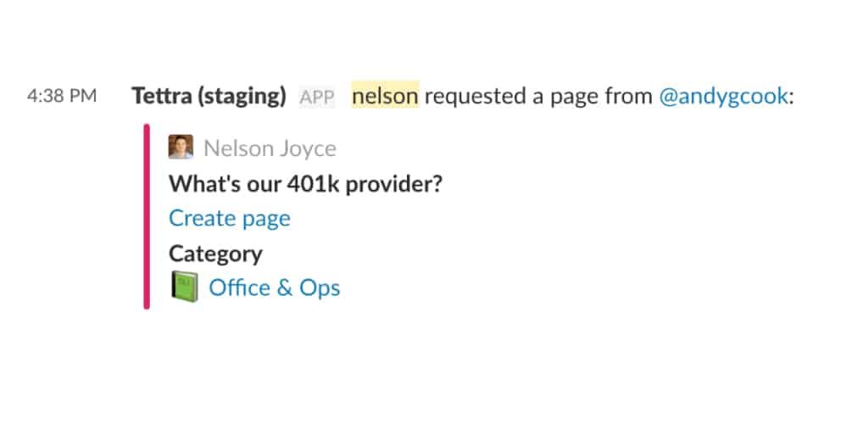This screenshot has width=868, height=424.
Task: Click the Category field label
Action: 215,253
